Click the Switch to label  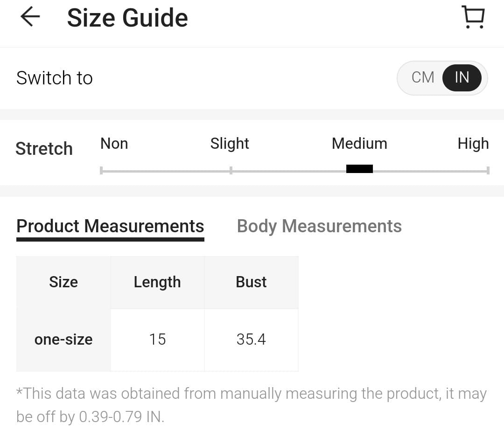point(55,78)
